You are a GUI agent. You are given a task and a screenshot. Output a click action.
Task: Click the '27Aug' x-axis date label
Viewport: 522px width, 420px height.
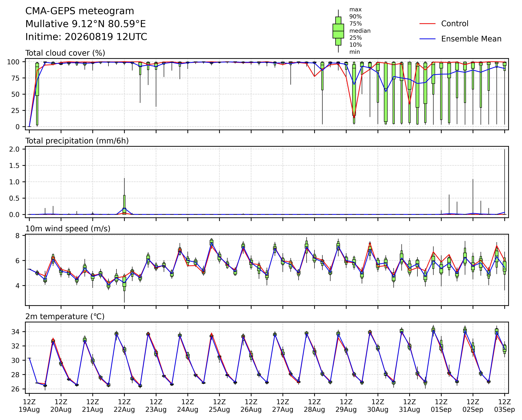[x=283, y=410]
